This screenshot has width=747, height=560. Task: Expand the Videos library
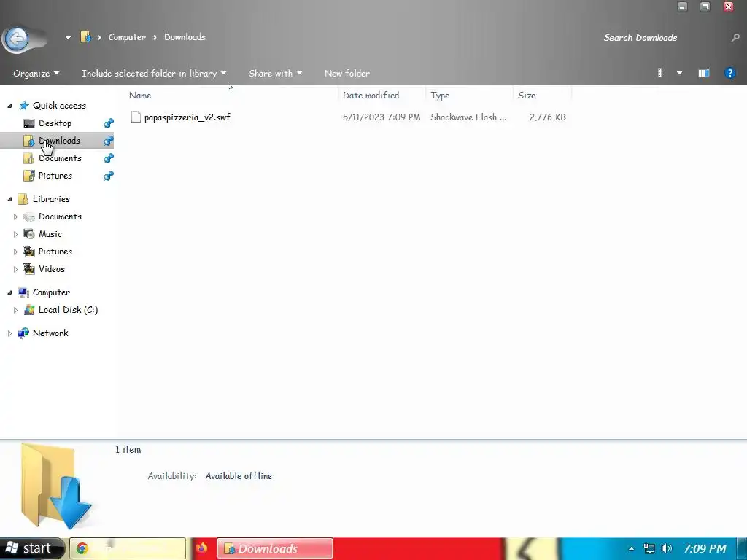pyautogui.click(x=15, y=269)
